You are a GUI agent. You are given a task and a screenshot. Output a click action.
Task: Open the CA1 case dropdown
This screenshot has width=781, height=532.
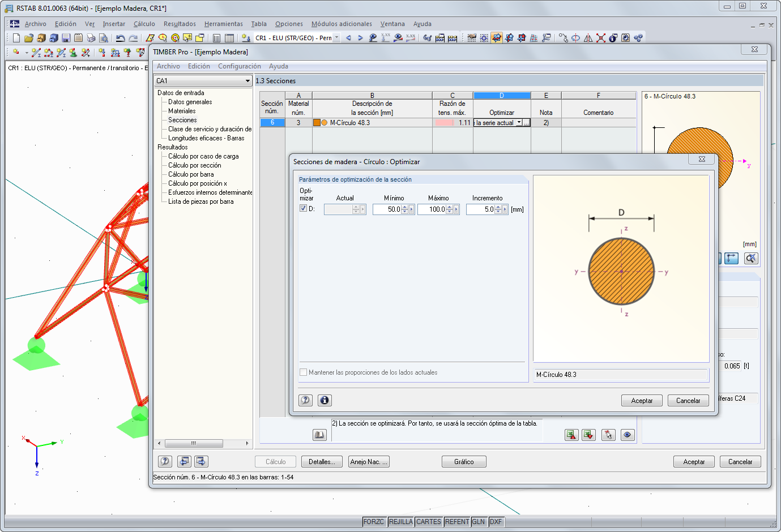coord(247,81)
